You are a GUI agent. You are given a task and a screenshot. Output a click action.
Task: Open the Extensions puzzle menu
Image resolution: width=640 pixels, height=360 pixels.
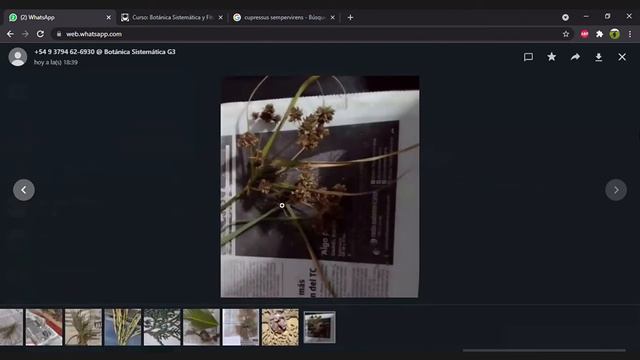point(599,34)
